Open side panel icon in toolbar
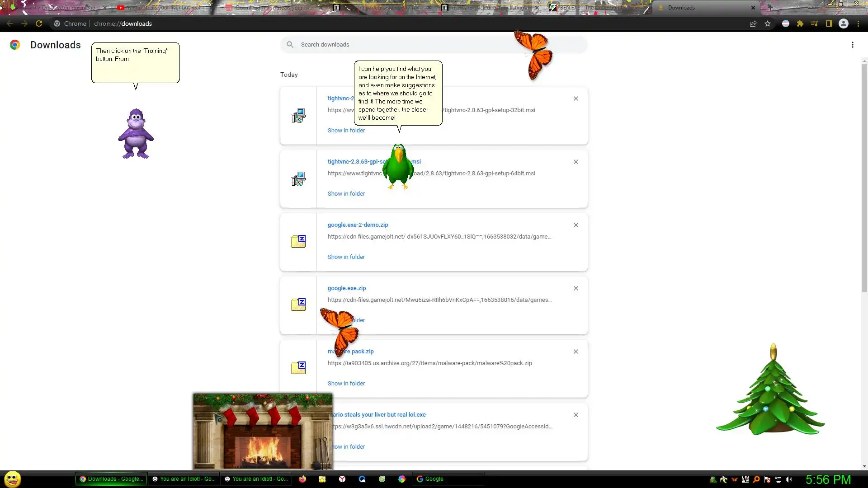 click(829, 23)
